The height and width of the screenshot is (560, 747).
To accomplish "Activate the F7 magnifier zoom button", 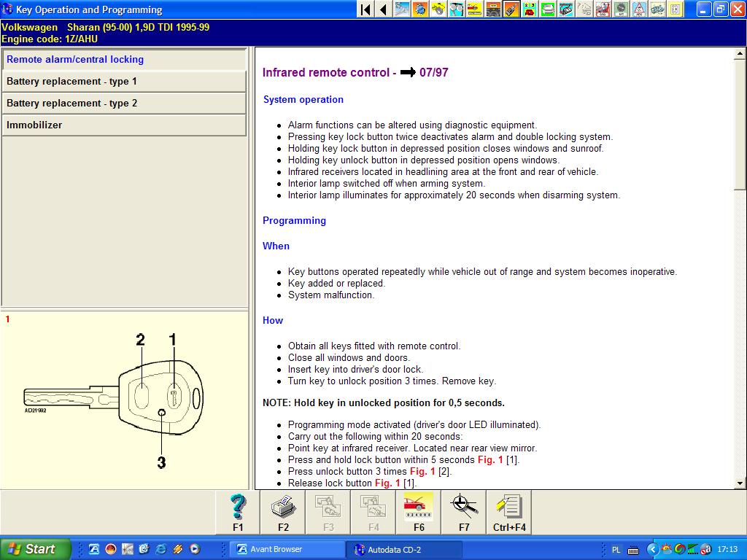I will 464,513.
